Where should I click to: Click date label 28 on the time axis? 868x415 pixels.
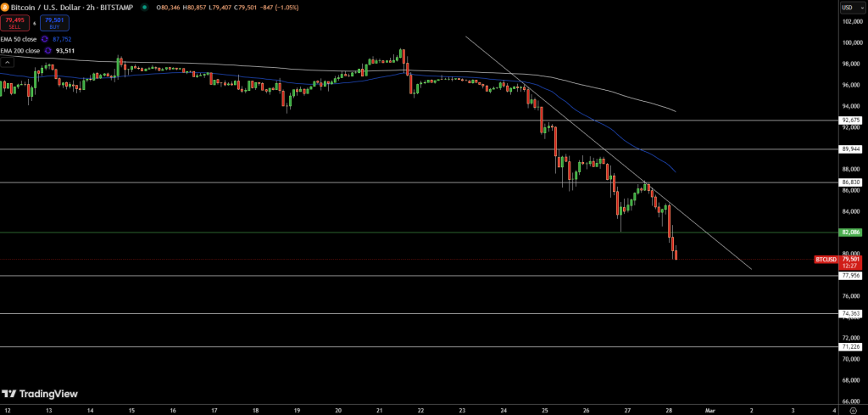(669, 411)
